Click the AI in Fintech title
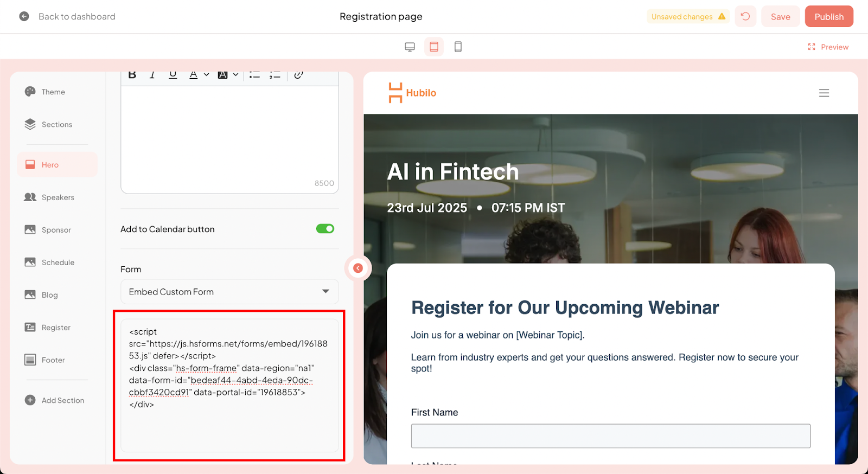This screenshot has height=474, width=868. coord(453,172)
